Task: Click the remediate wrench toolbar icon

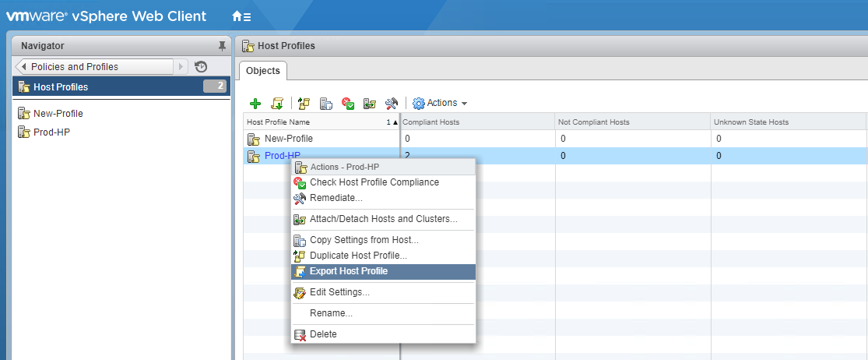Action: click(392, 104)
